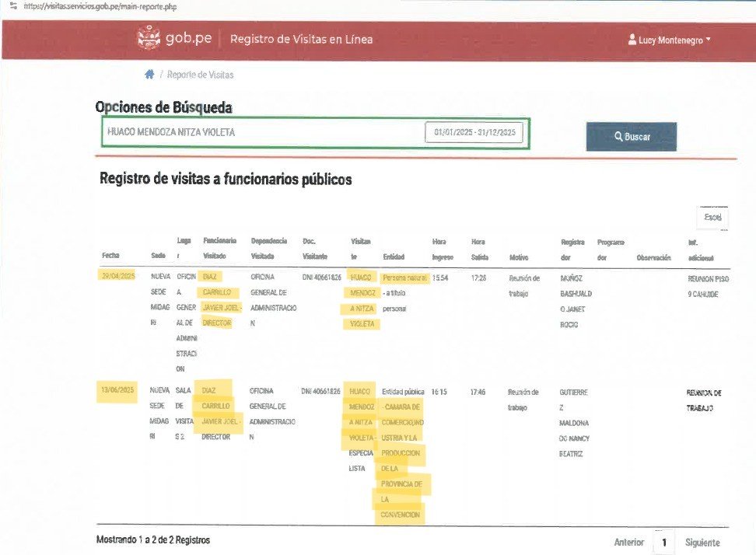The width and height of the screenshot is (756, 555).
Task: Sort table by Fecha column header
Action: point(110,257)
